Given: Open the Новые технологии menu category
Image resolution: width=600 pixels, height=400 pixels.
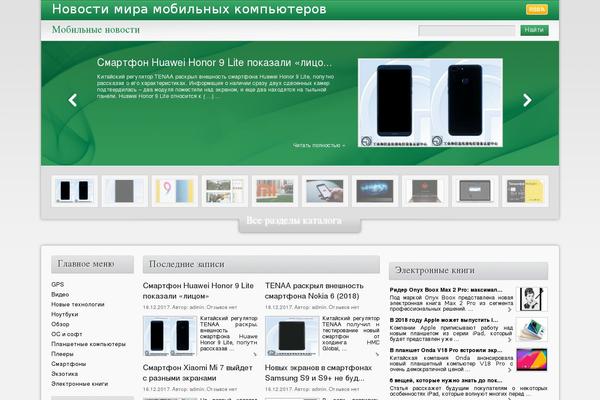Looking at the screenshot, I should point(78,304).
